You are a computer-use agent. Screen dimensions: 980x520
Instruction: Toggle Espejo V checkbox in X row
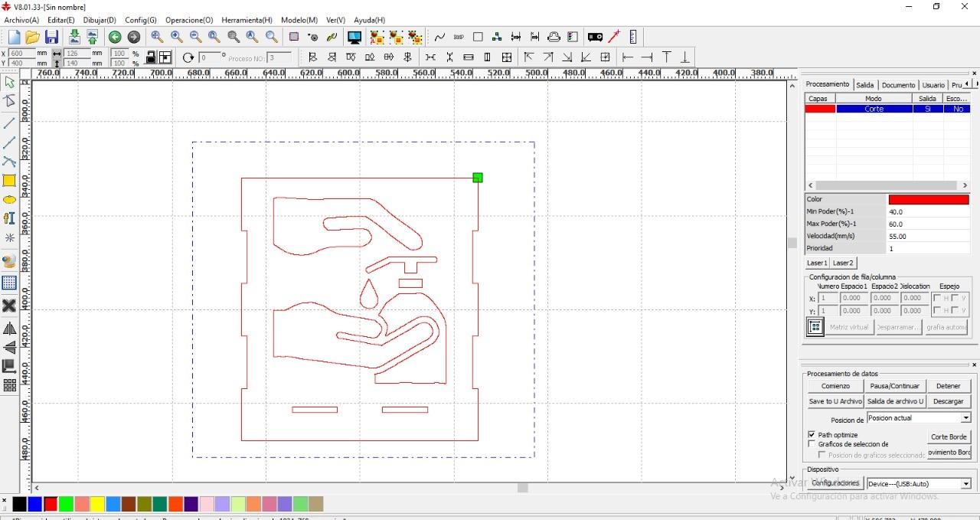coord(955,298)
